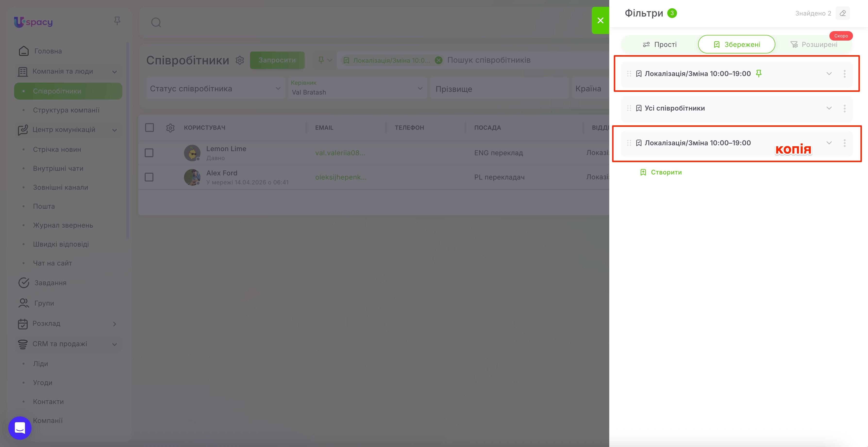
Task: Click the Запросити button
Action: 277,60
